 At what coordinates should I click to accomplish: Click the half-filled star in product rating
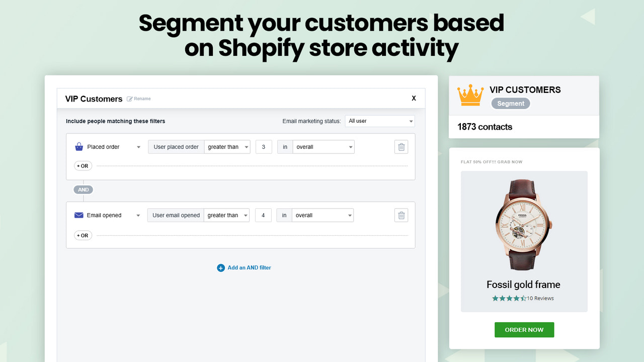[x=523, y=298]
